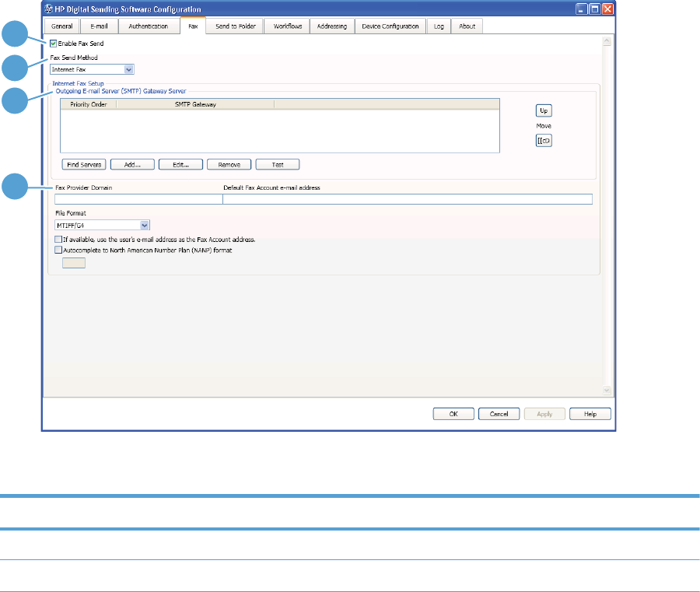Enable using user's e-mail as Fax Account
This screenshot has height=592, width=700.
pos(58,240)
